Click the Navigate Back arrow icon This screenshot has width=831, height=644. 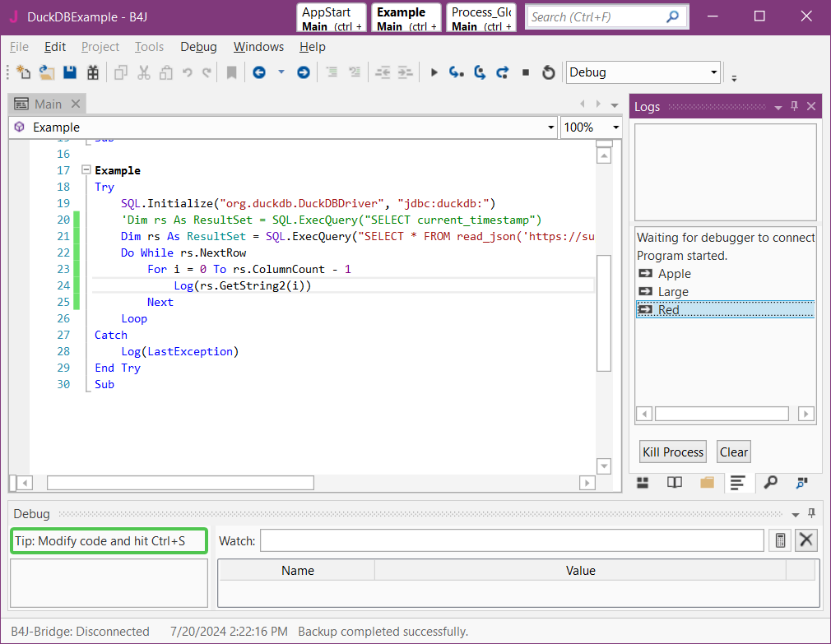(x=259, y=72)
